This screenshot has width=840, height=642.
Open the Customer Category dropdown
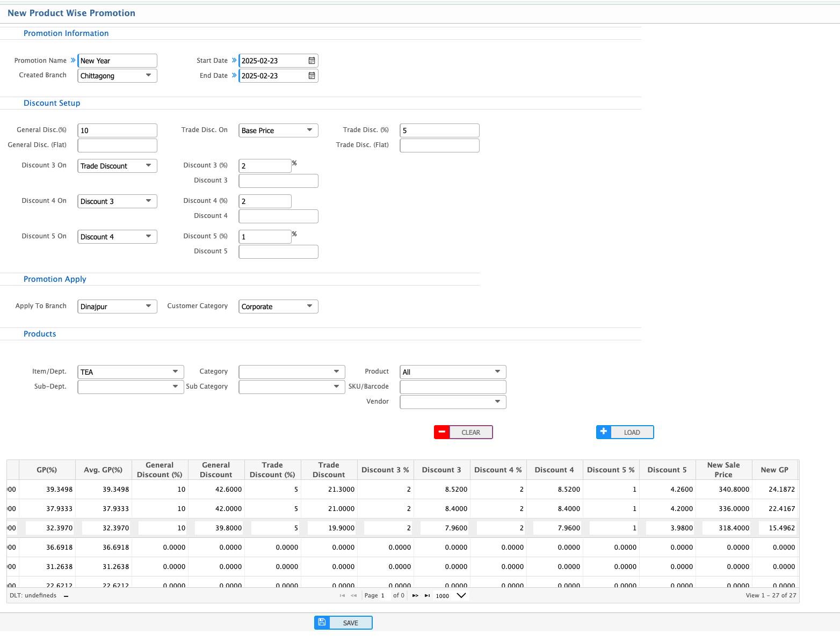point(309,307)
